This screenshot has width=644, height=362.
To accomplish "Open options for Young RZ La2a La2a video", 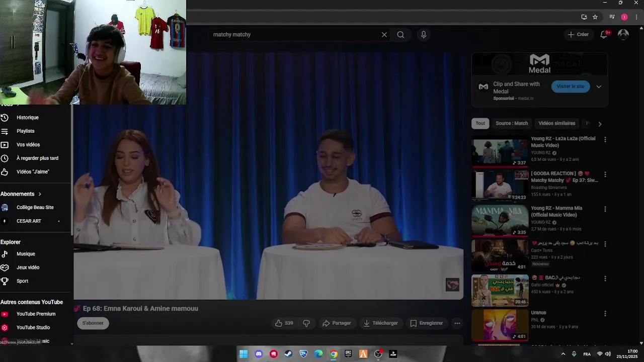I will (x=605, y=140).
